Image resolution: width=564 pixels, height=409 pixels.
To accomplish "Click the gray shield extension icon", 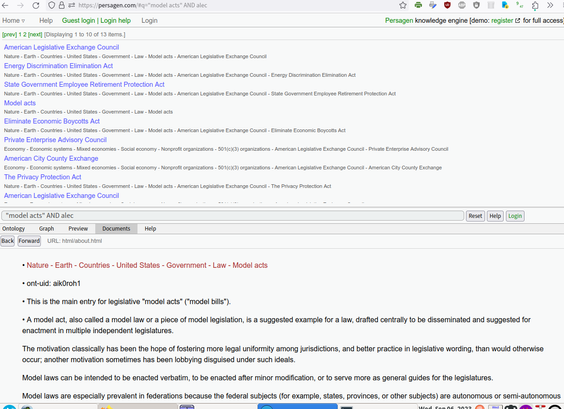I will [x=476, y=5].
